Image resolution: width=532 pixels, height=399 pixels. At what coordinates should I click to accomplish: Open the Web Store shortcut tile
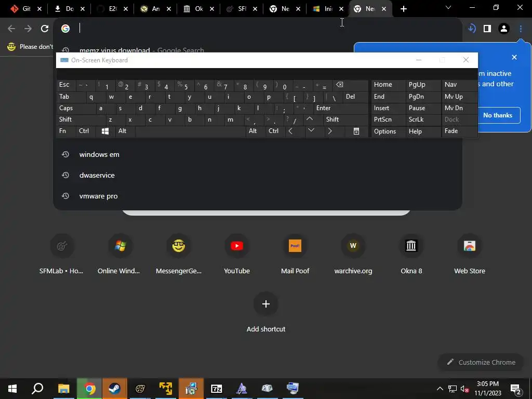pos(470,254)
